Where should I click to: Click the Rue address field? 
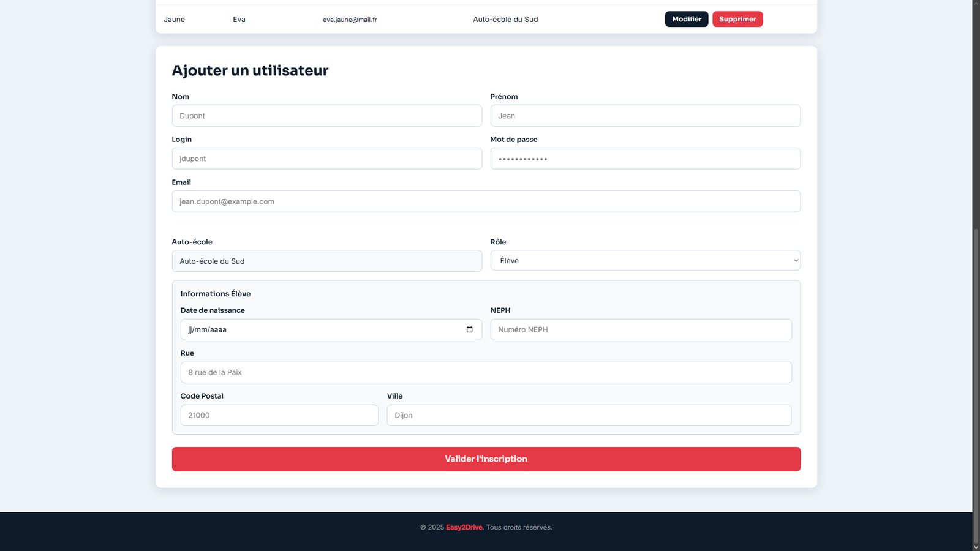pyautogui.click(x=486, y=372)
